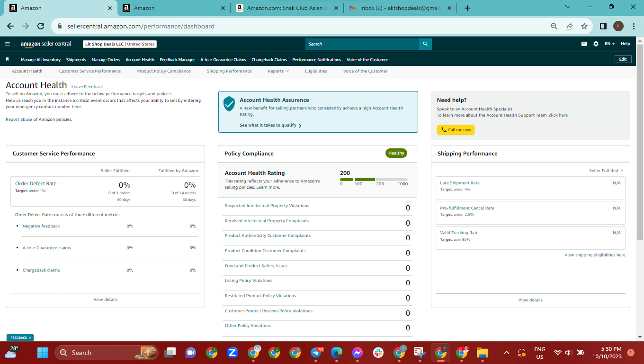This screenshot has width=644, height=364.
Task: Open the Chrome side panel
Action: click(603, 26)
